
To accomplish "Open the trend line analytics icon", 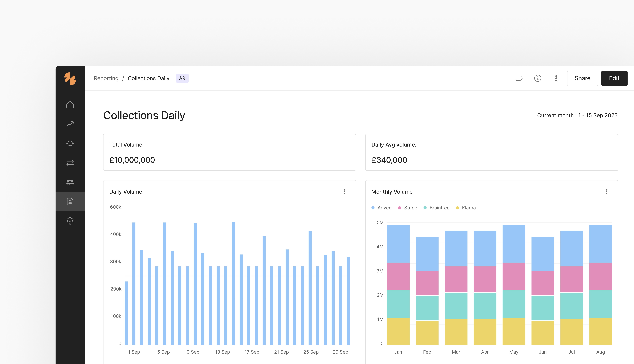I will pyautogui.click(x=70, y=124).
